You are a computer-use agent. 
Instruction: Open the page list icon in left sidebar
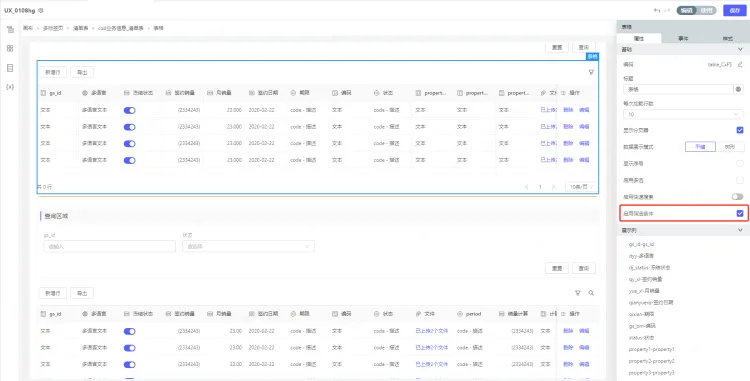(10, 68)
